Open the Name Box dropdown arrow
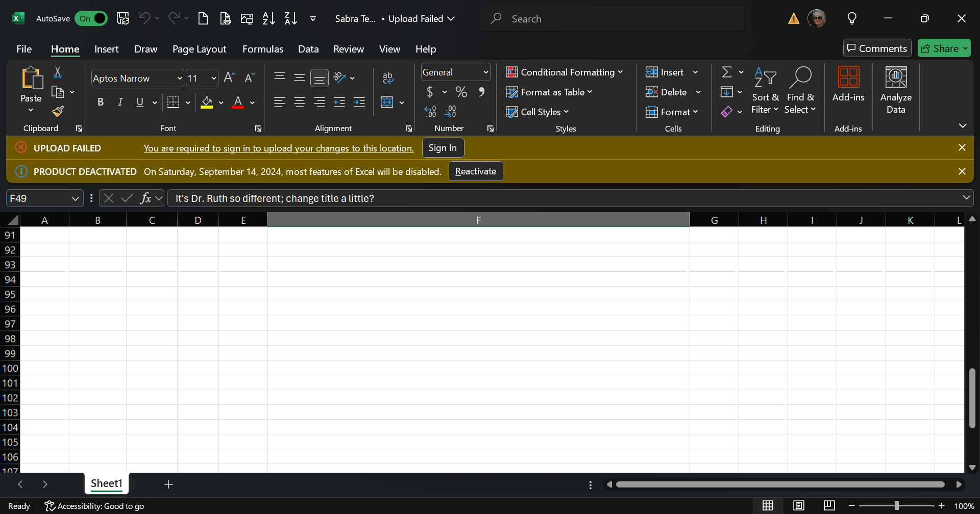The height and width of the screenshot is (514, 980). (x=75, y=198)
